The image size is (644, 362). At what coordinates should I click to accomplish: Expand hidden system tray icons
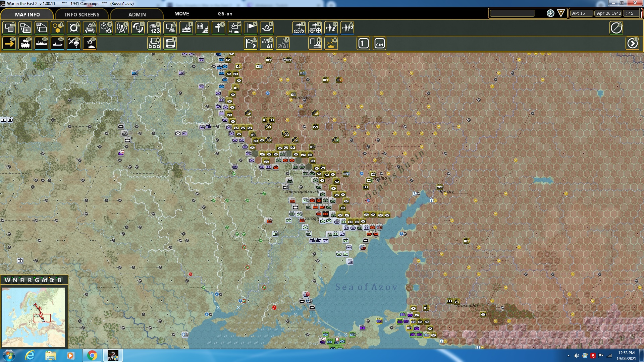[568, 355]
